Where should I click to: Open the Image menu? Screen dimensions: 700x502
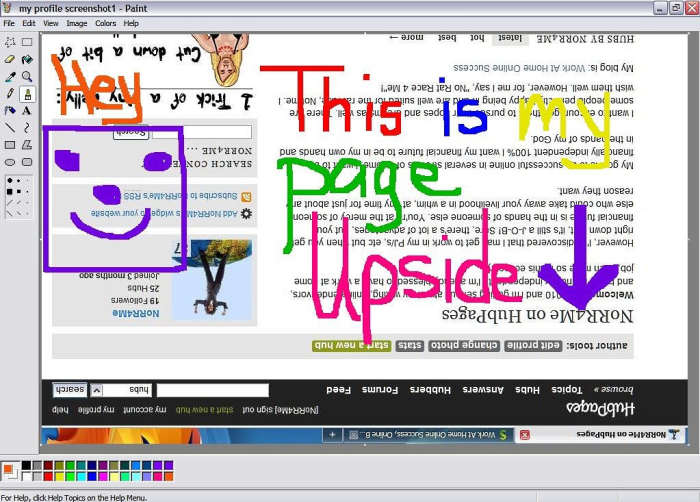coord(77,23)
